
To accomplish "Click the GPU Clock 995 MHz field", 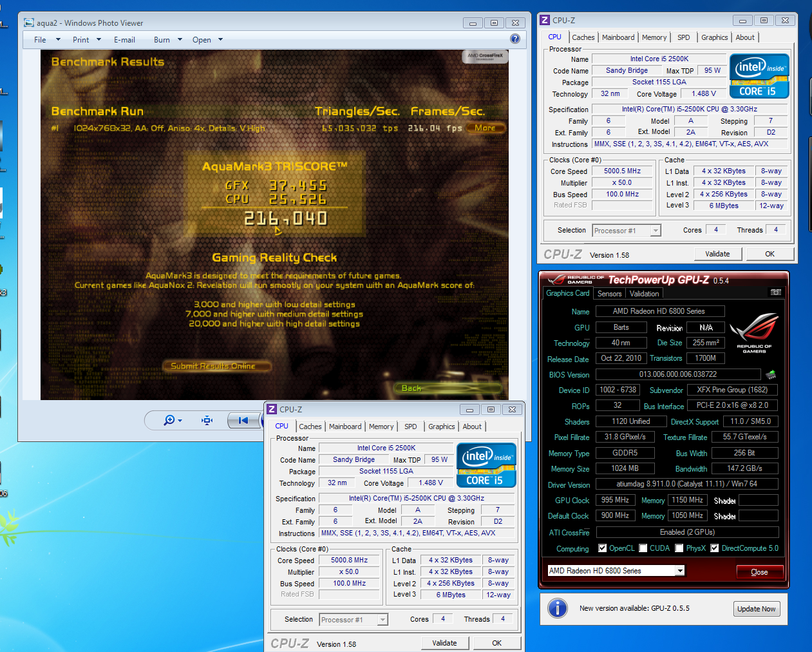I will [616, 500].
